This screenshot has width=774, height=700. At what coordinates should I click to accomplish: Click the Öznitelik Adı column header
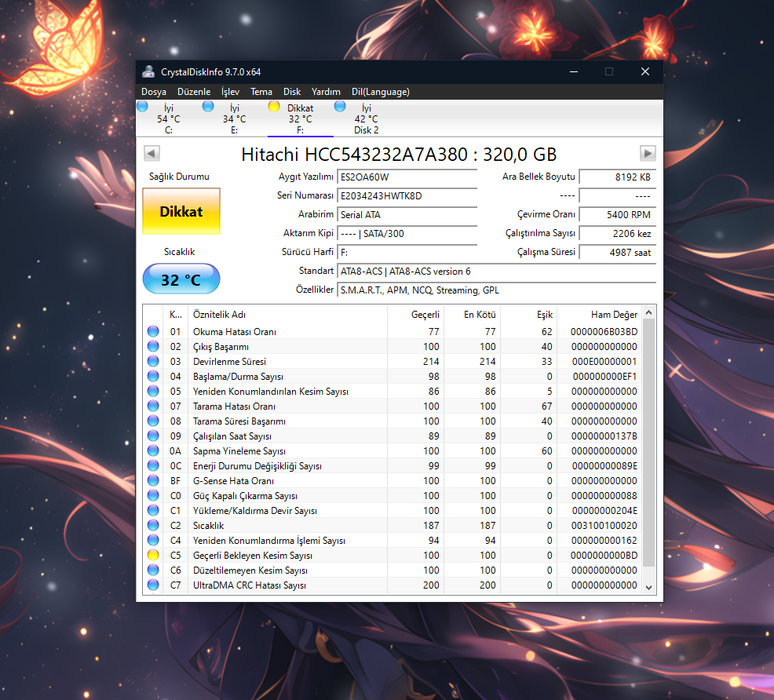[x=287, y=314]
